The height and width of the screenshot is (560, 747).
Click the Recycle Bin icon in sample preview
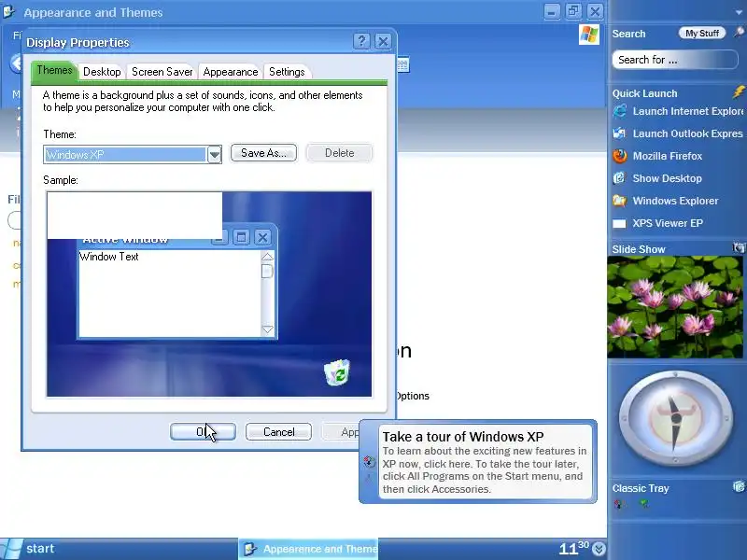[337, 371]
